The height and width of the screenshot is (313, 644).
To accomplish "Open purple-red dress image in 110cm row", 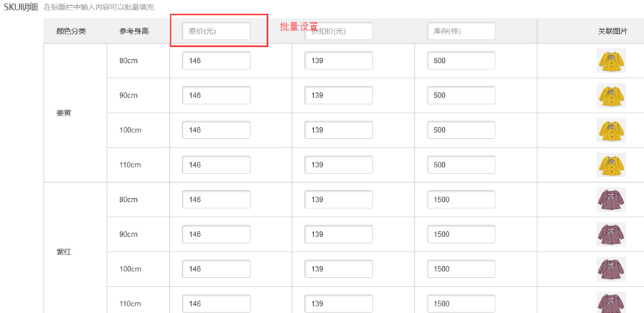I will coord(610,303).
